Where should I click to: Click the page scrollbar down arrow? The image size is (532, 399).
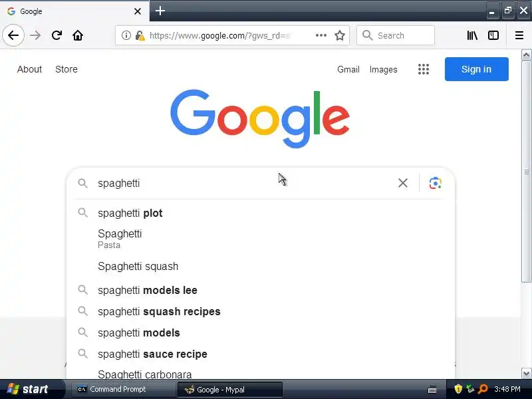526,374
